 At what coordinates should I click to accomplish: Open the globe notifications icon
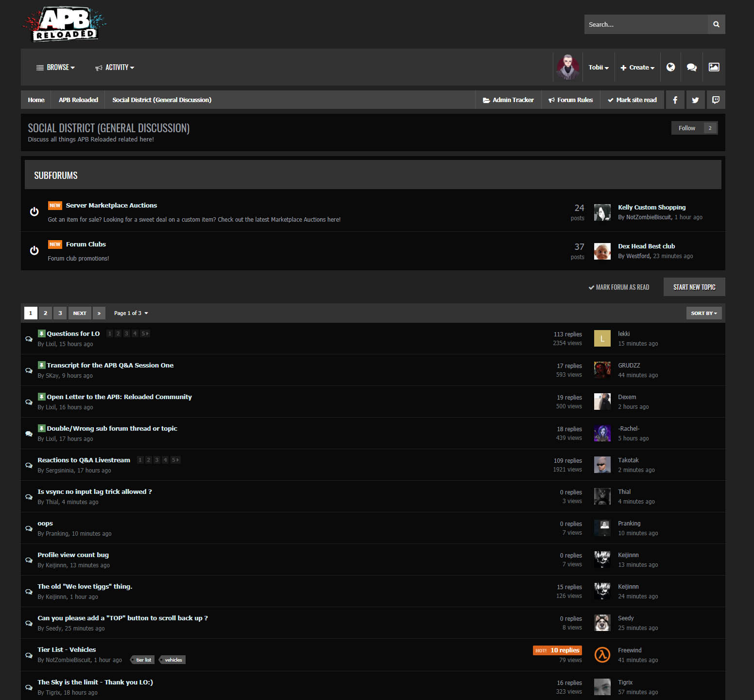pos(670,67)
